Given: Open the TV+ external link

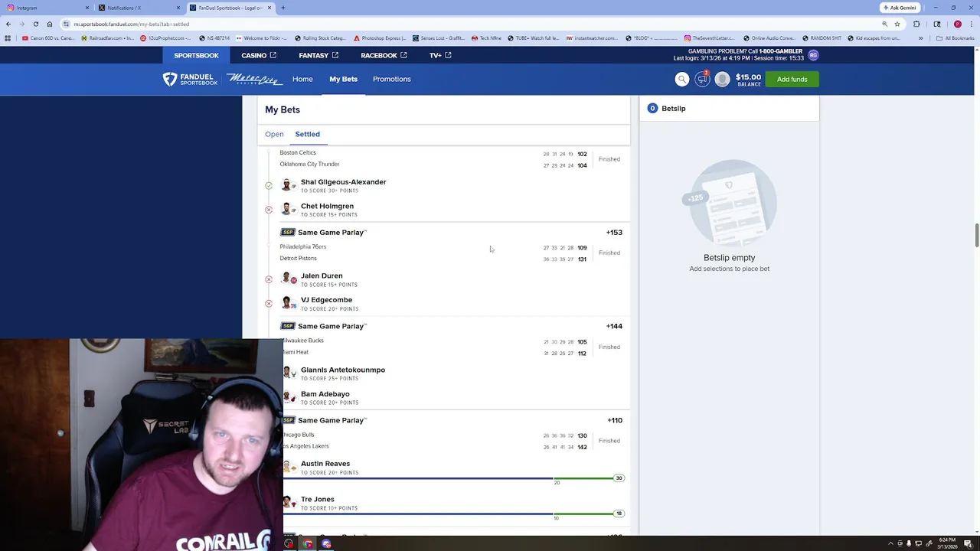Looking at the screenshot, I should pos(440,55).
